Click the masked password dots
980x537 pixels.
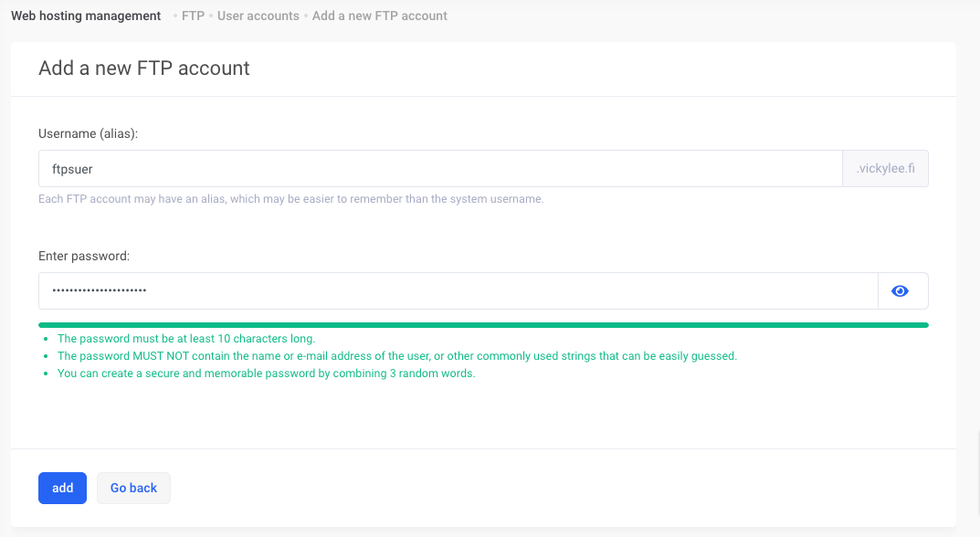(x=100, y=291)
